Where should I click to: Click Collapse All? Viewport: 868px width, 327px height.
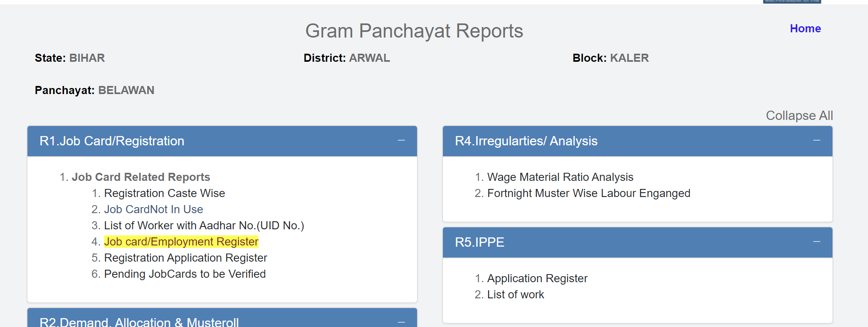[x=799, y=115]
